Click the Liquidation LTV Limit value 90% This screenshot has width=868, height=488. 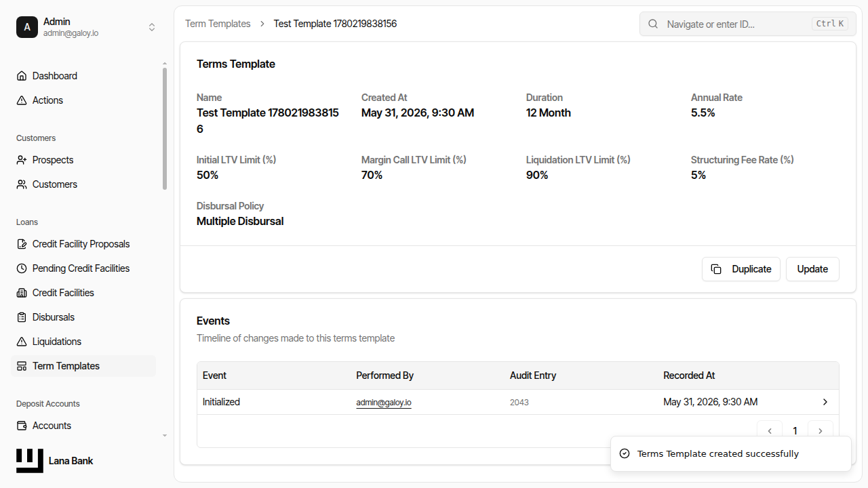click(537, 176)
